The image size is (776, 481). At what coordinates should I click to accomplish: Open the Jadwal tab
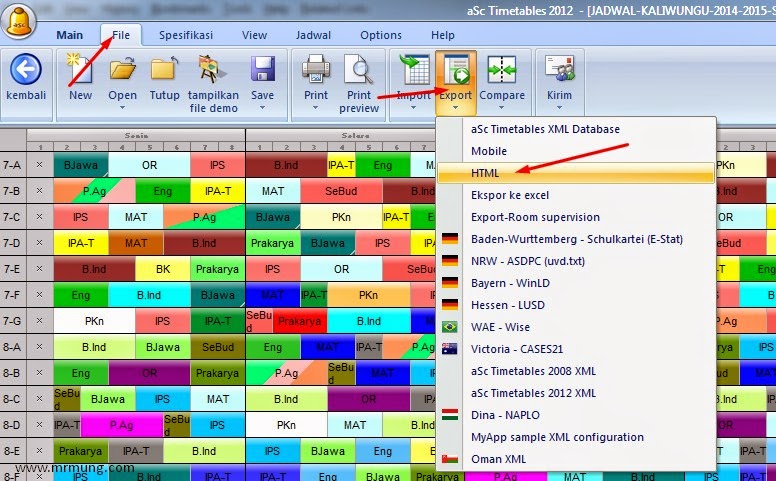pos(313,35)
